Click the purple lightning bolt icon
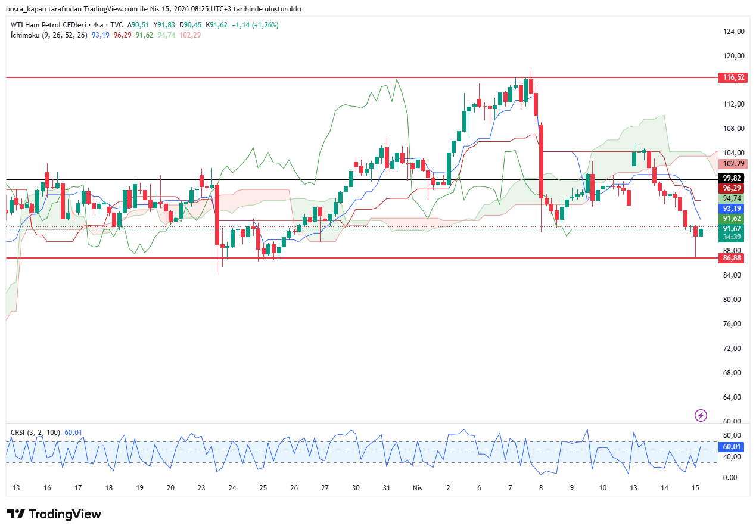756x532 pixels. pos(701,415)
